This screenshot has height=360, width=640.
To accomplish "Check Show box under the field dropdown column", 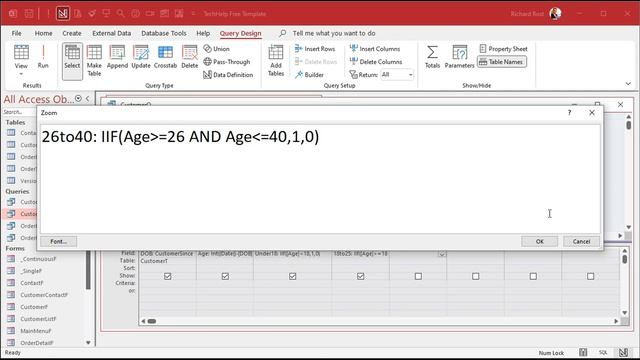I will pos(418,276).
